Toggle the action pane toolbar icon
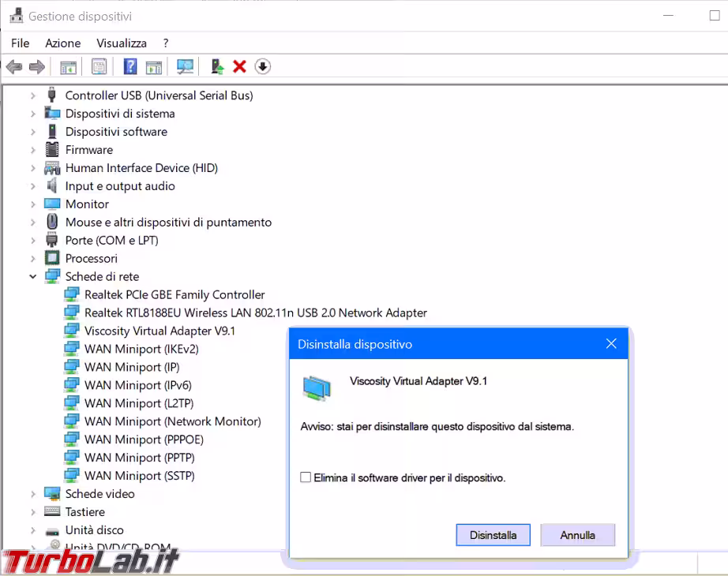The width and height of the screenshot is (728, 576). [154, 67]
